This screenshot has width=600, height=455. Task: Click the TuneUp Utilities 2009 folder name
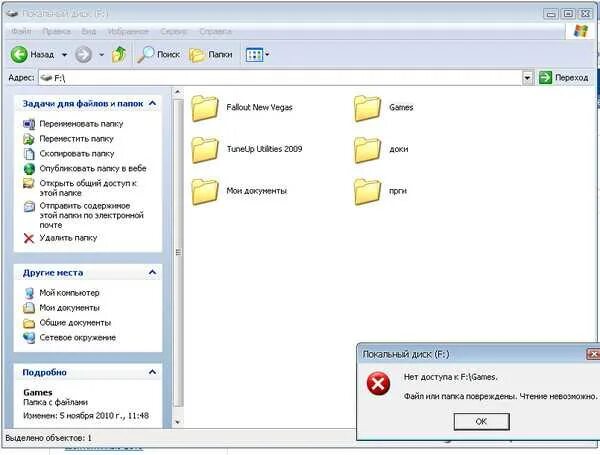(x=264, y=149)
